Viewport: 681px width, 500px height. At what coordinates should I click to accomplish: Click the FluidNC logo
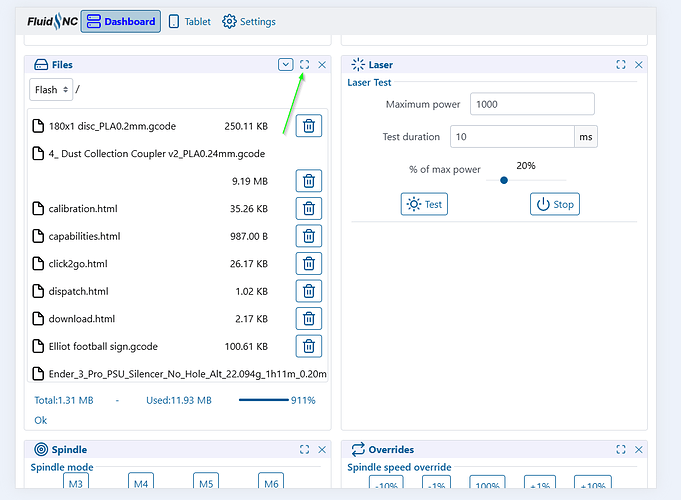point(51,21)
